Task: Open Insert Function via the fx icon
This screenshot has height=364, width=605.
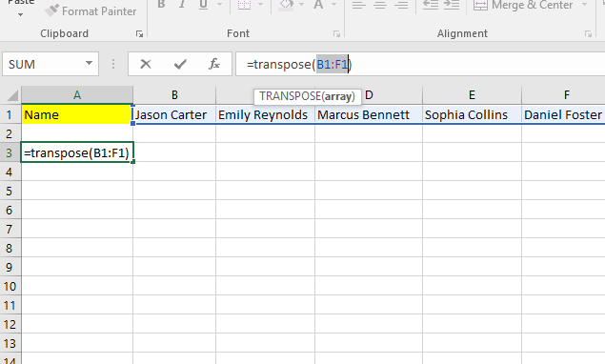Action: tap(214, 64)
